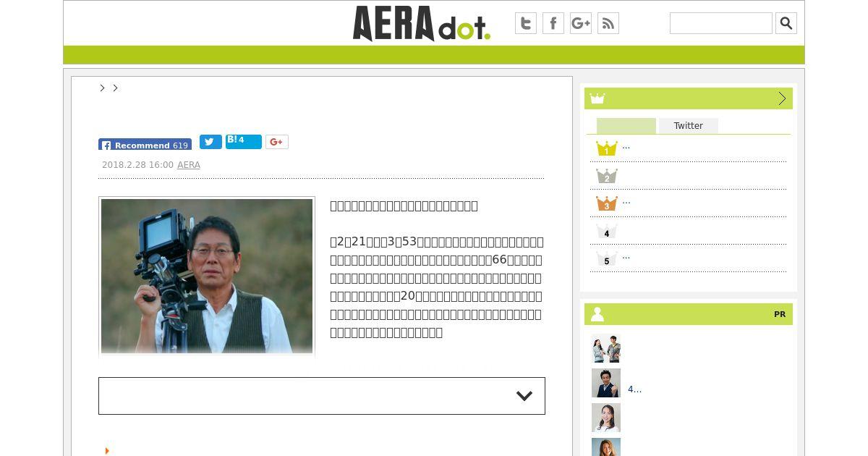Screen dimensions: 868x456
Task: Click the green navigation bar
Action: click(434, 55)
